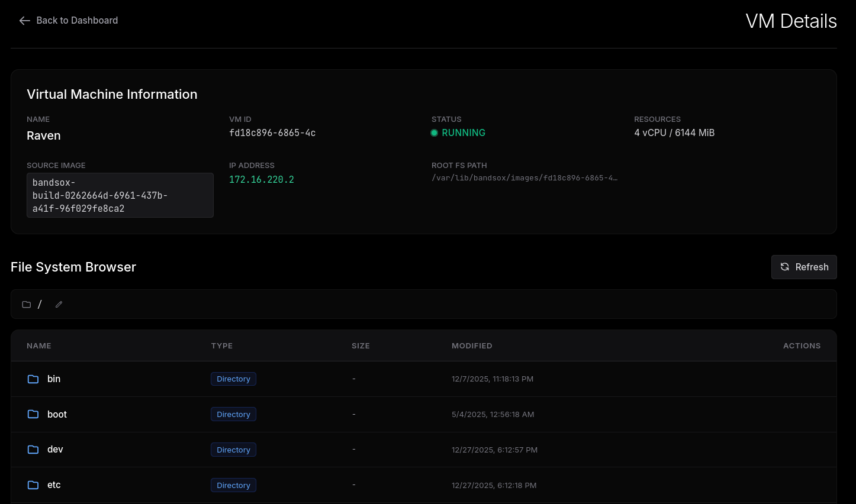
Task: Click the folder icon in path bar
Action: pyautogui.click(x=27, y=305)
